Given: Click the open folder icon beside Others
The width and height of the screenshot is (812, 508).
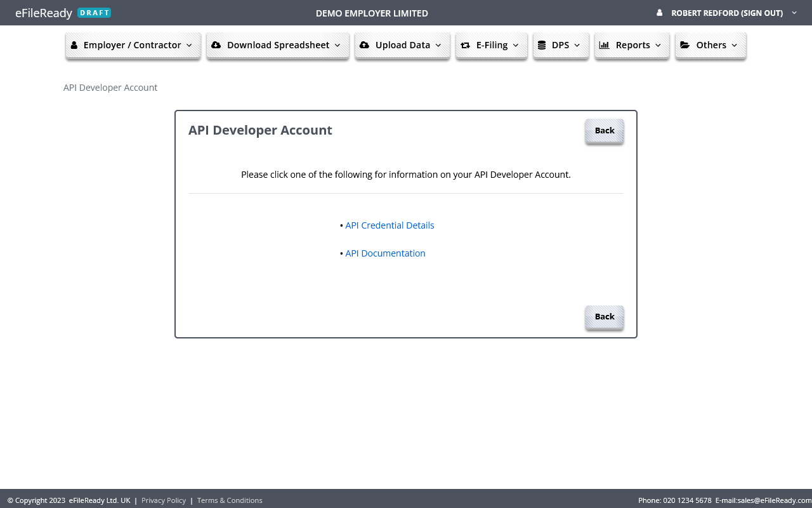Looking at the screenshot, I should [685, 45].
